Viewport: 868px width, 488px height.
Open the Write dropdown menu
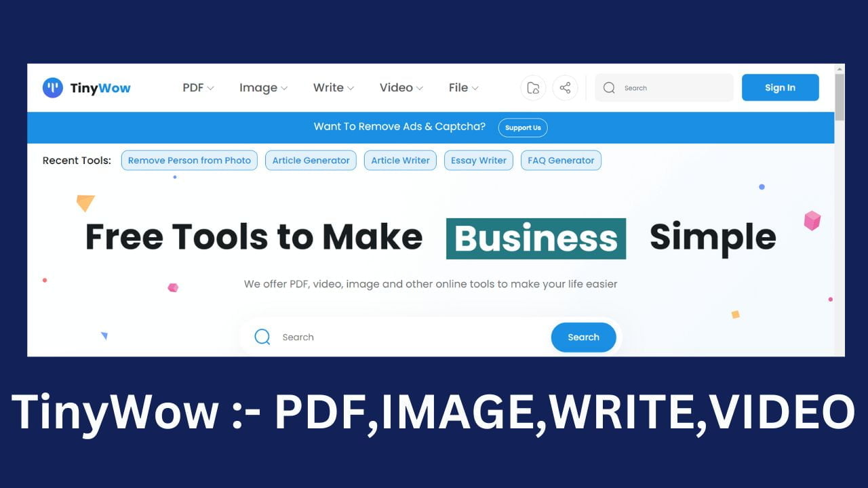click(x=333, y=87)
